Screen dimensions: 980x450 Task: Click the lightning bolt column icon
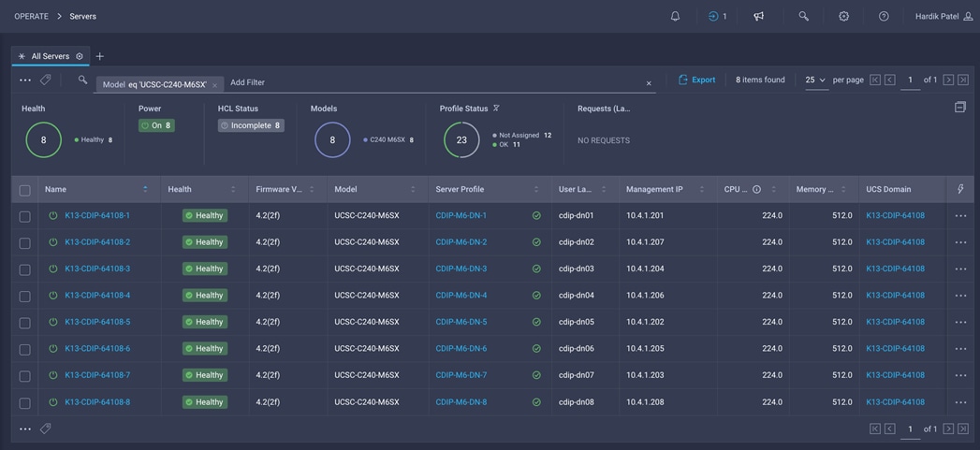pos(960,189)
